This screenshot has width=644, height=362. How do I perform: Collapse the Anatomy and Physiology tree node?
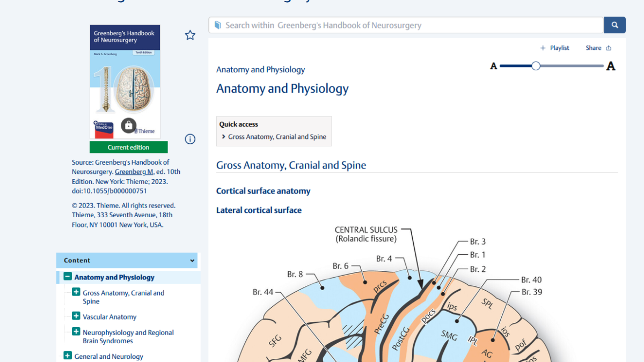coord(67,277)
